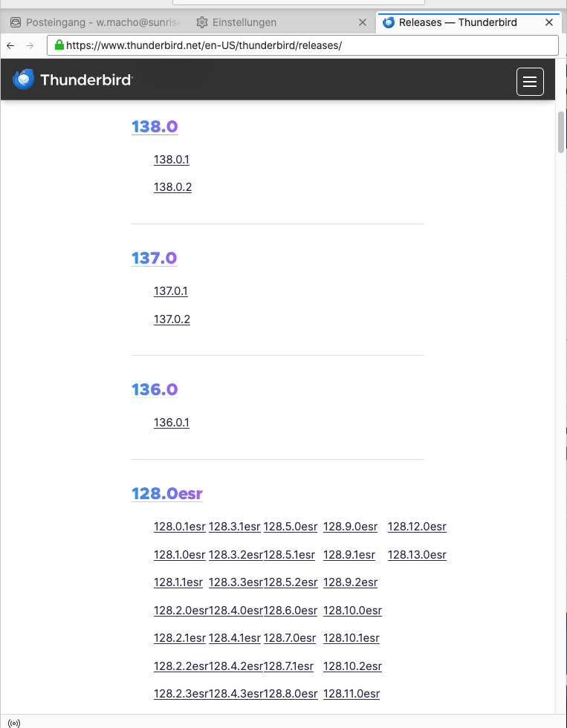Image resolution: width=567 pixels, height=728 pixels.
Task: Click the green padlock security icon
Action: [59, 45]
